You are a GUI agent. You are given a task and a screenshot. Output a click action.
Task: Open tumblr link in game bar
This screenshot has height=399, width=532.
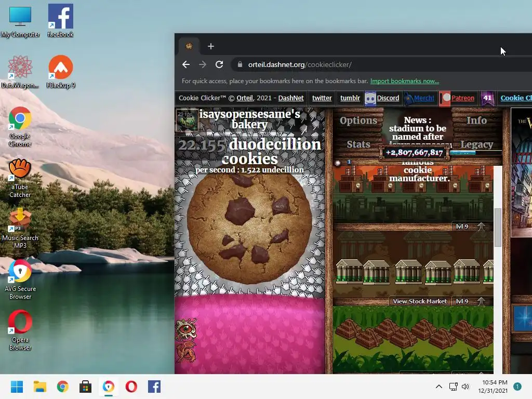click(x=350, y=98)
